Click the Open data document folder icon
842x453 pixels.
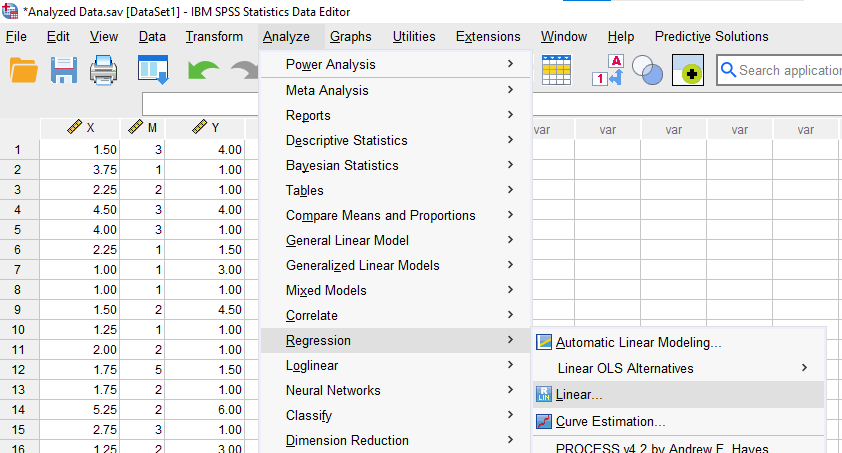pos(24,71)
